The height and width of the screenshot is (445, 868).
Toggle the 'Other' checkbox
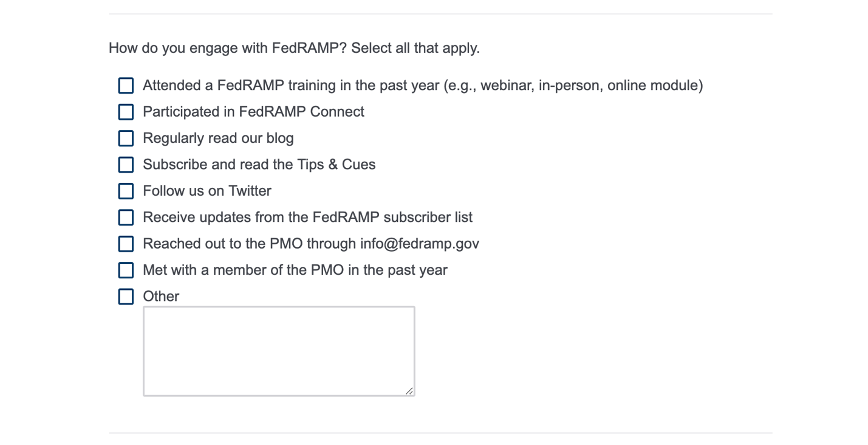pyautogui.click(x=126, y=297)
